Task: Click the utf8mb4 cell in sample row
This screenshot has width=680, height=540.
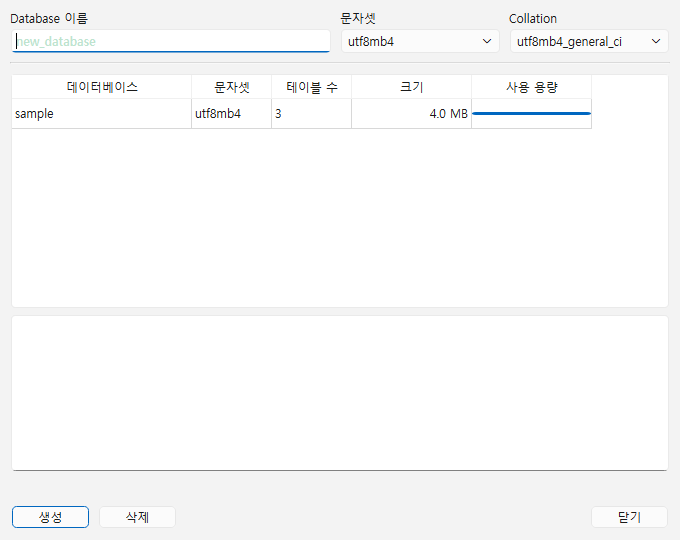Action: 232,114
